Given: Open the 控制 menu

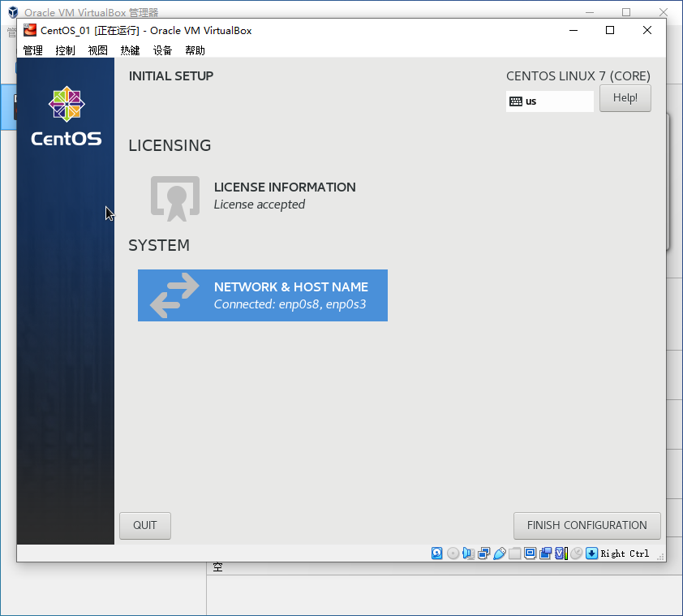Looking at the screenshot, I should (66, 50).
